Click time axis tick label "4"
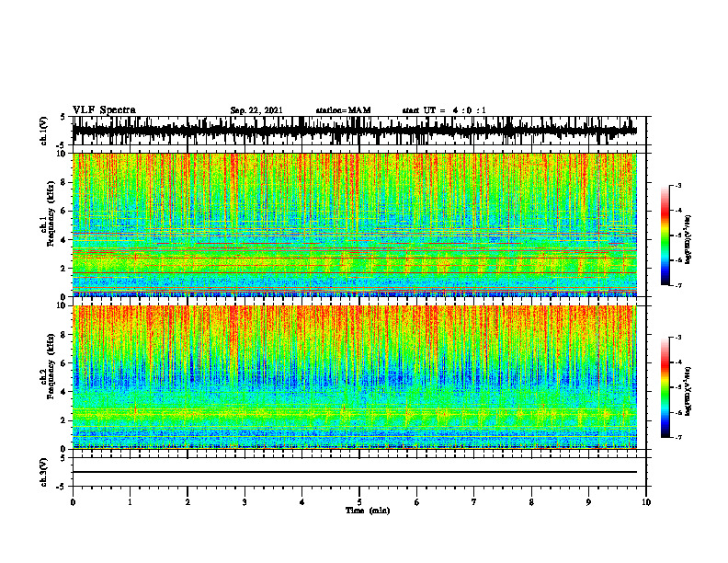Screen dimensions: 728x563 point(302,502)
